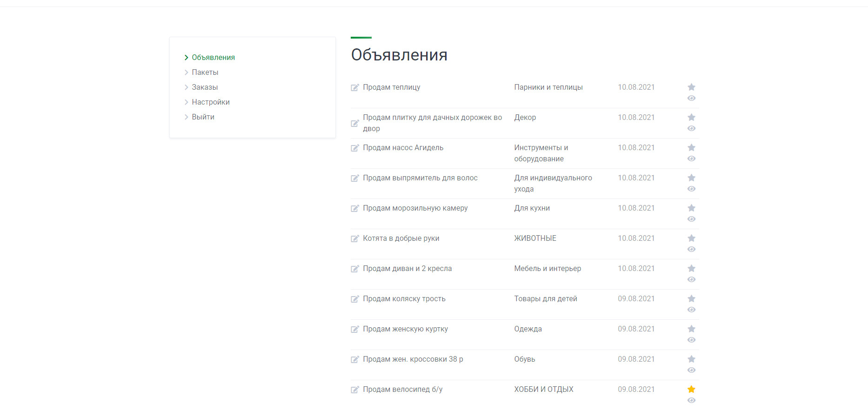Toggle visibility eye for Продам коляску трость

691,310
